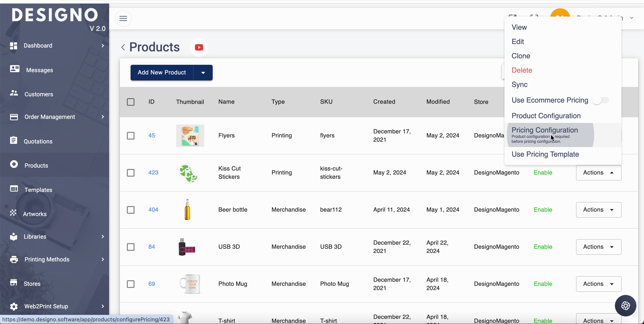Click the Add New Product button
The width and height of the screenshot is (644, 324).
pos(162,73)
